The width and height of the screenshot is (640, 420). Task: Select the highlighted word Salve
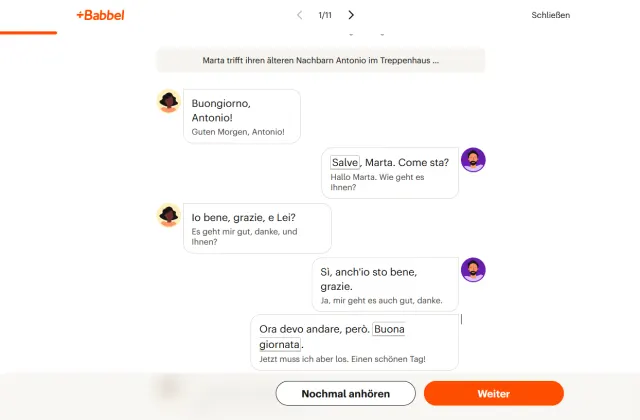345,162
